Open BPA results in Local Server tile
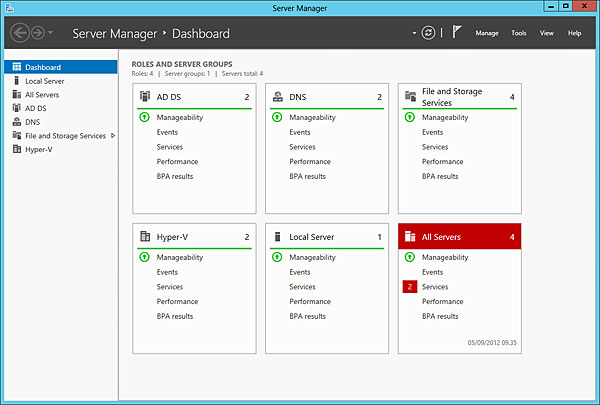Image resolution: width=600 pixels, height=405 pixels. click(x=308, y=316)
